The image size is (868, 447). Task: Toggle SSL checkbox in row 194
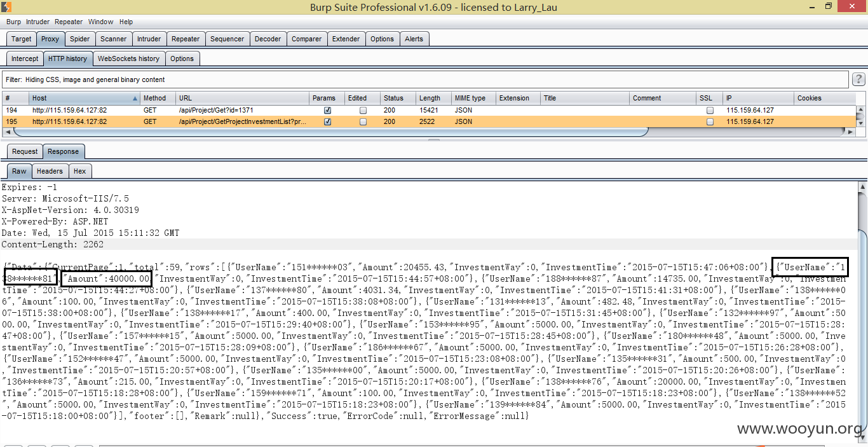[710, 110]
